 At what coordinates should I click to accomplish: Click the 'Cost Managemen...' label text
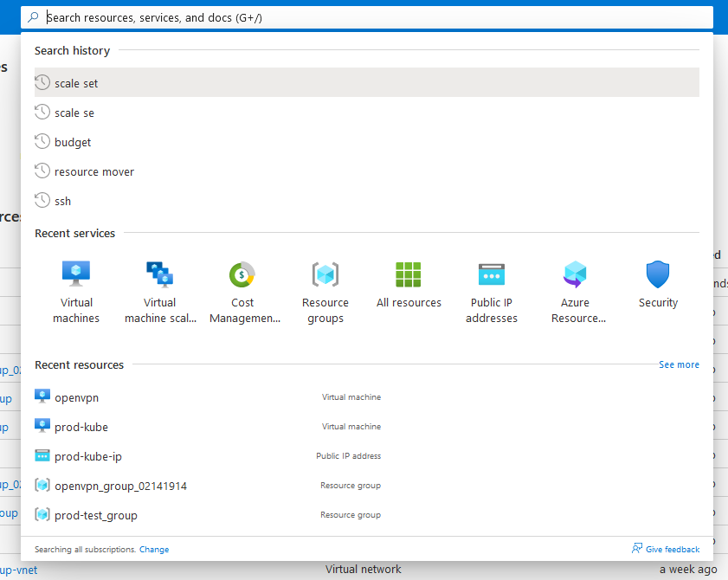click(x=245, y=310)
